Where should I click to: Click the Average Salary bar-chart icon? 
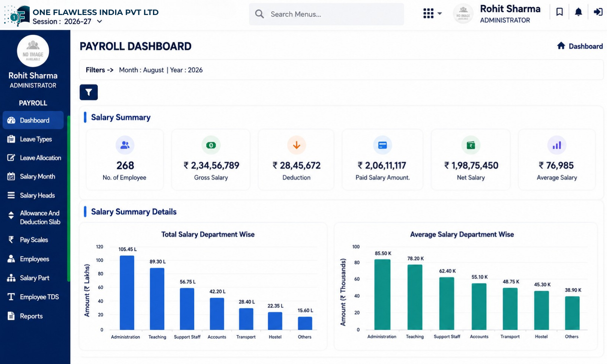point(557,145)
